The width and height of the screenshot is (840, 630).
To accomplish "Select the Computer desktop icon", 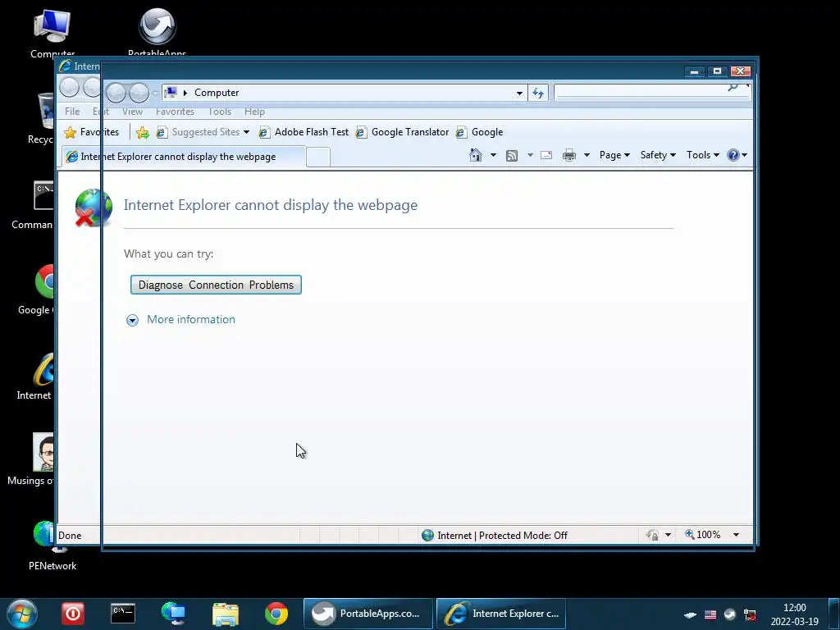I will pos(52,32).
